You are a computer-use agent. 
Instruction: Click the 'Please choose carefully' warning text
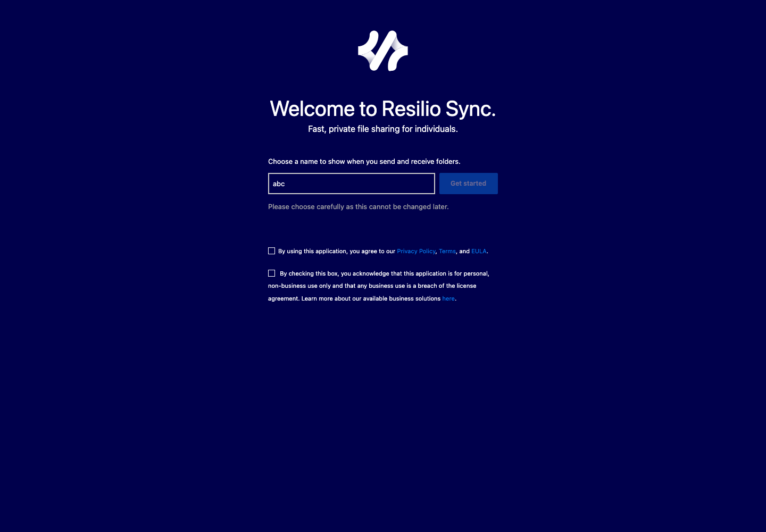point(359,206)
